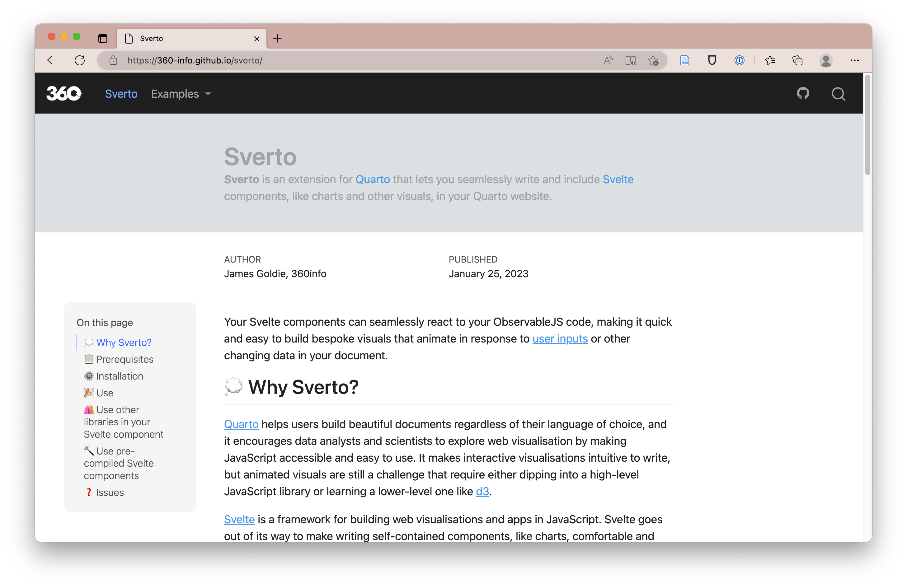Select the Sverto browser tab
907x588 pixels.
click(192, 39)
